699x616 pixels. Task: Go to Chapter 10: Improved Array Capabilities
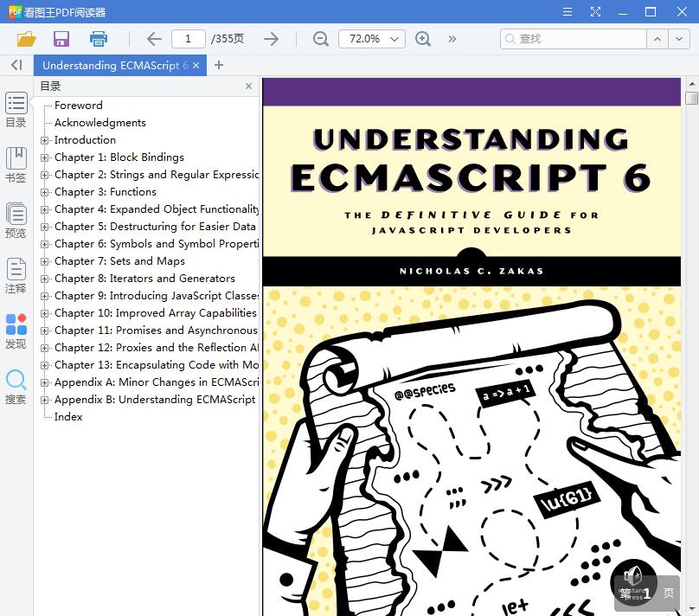[156, 313]
